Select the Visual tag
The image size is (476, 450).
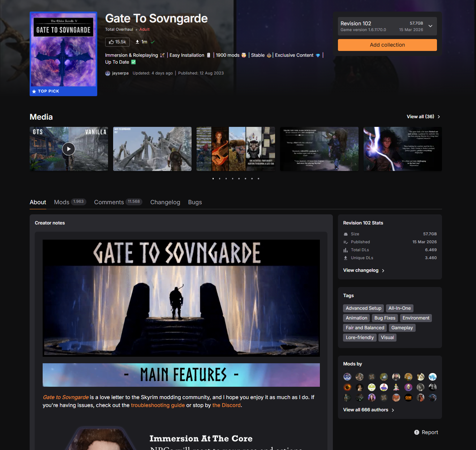point(387,338)
